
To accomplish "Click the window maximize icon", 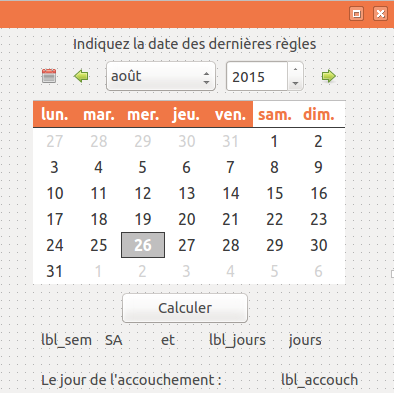I will click(356, 14).
